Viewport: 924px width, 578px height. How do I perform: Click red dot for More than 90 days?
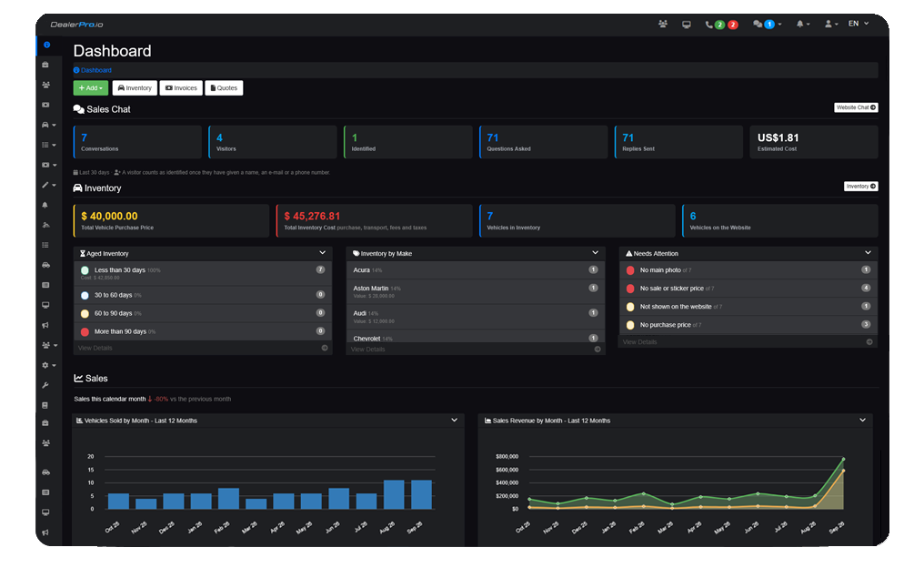85,332
